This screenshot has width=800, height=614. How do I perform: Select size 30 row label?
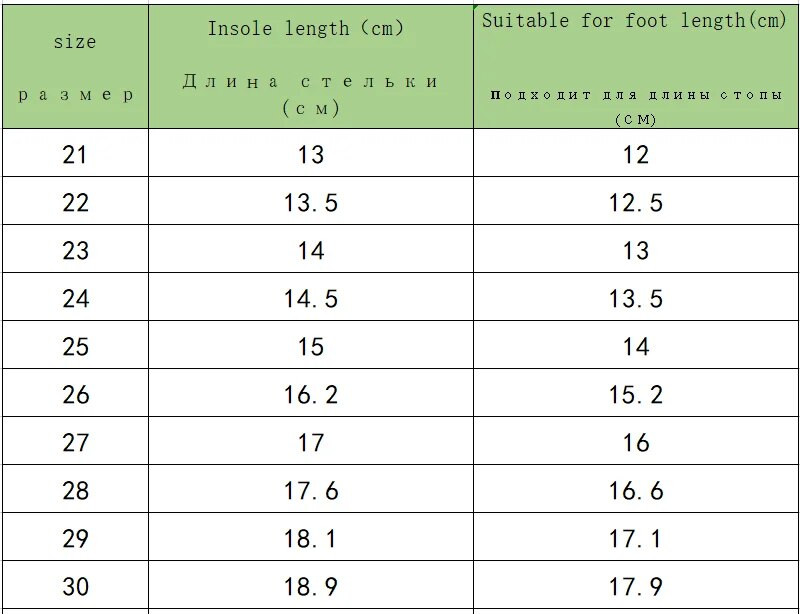75,587
